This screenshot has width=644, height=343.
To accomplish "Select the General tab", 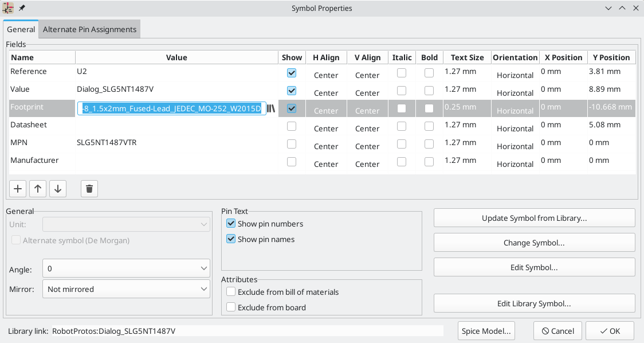I will (x=21, y=29).
